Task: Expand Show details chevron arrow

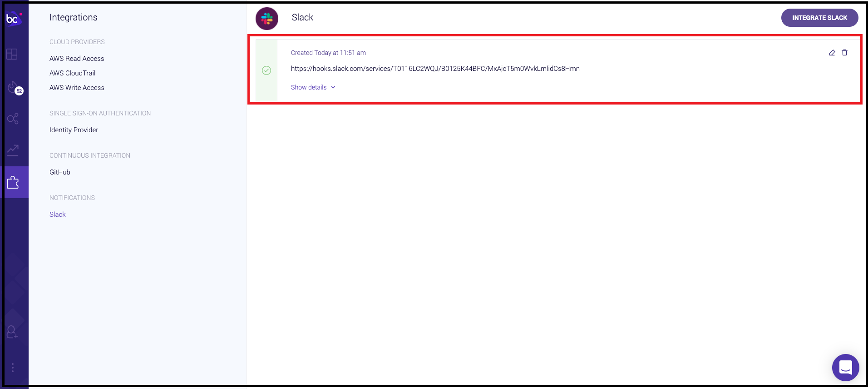Action: click(x=333, y=87)
